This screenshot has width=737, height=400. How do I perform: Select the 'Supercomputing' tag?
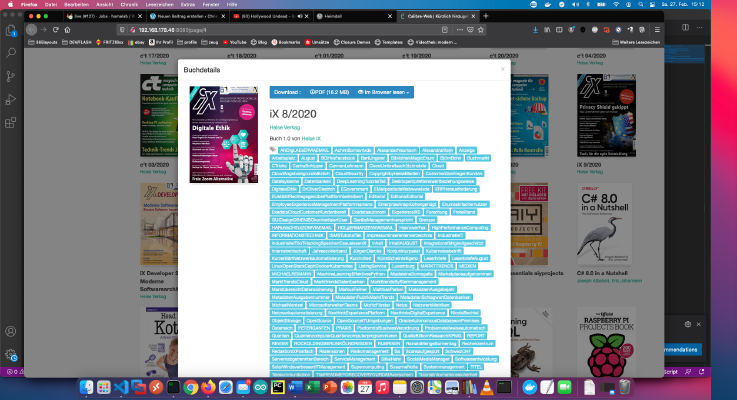click(x=367, y=367)
